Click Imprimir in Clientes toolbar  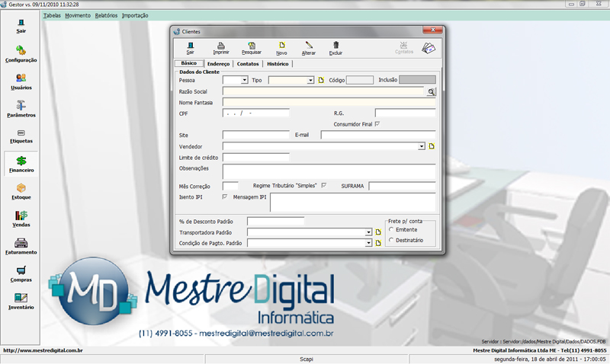click(x=221, y=48)
